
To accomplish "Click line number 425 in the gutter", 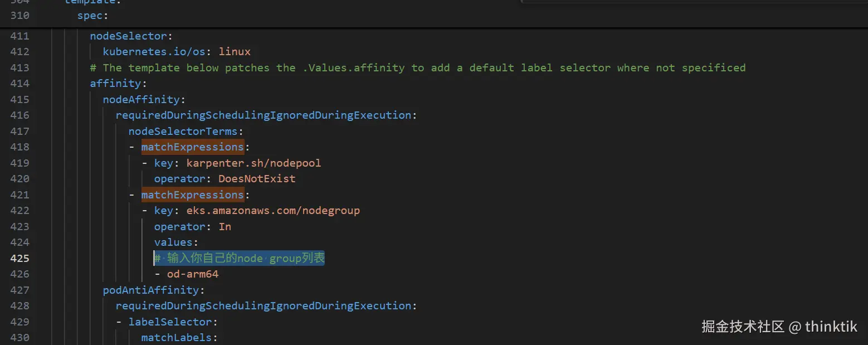I will tap(19, 258).
